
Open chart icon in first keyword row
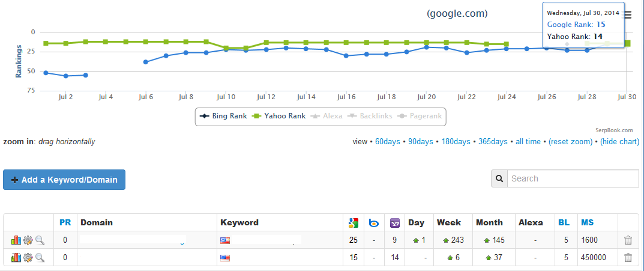(x=16, y=240)
